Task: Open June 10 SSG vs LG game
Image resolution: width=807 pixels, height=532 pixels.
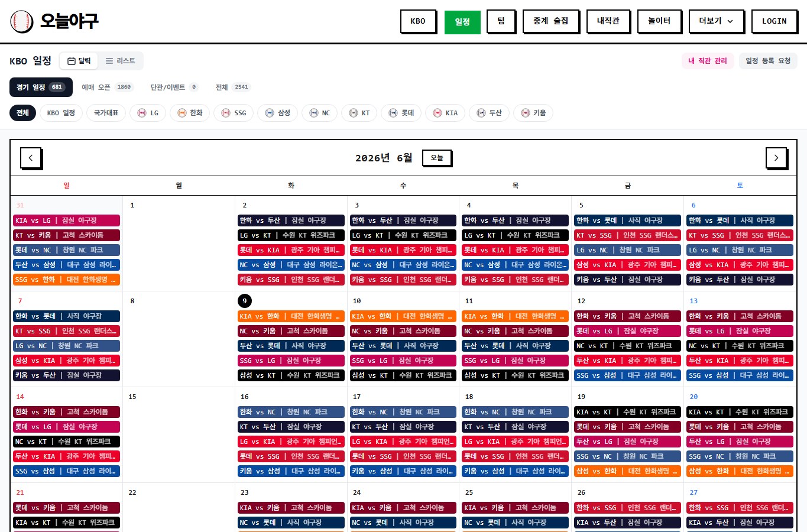Action: 403,361
